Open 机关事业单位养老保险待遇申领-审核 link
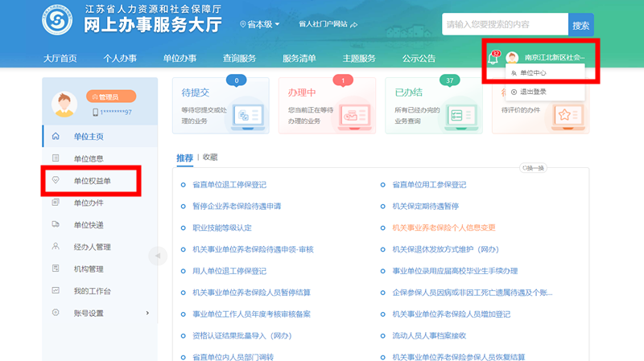This screenshot has height=361, width=644. 253,249
